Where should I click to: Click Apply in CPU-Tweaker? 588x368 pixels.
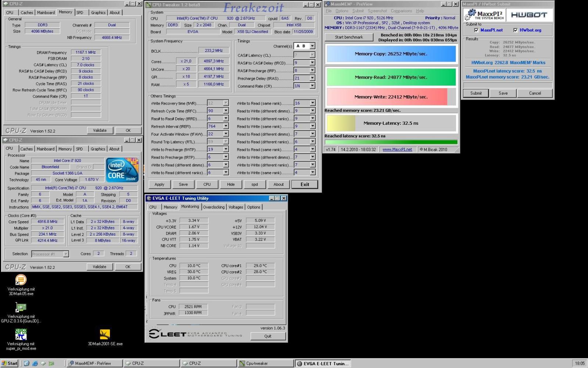(x=159, y=184)
